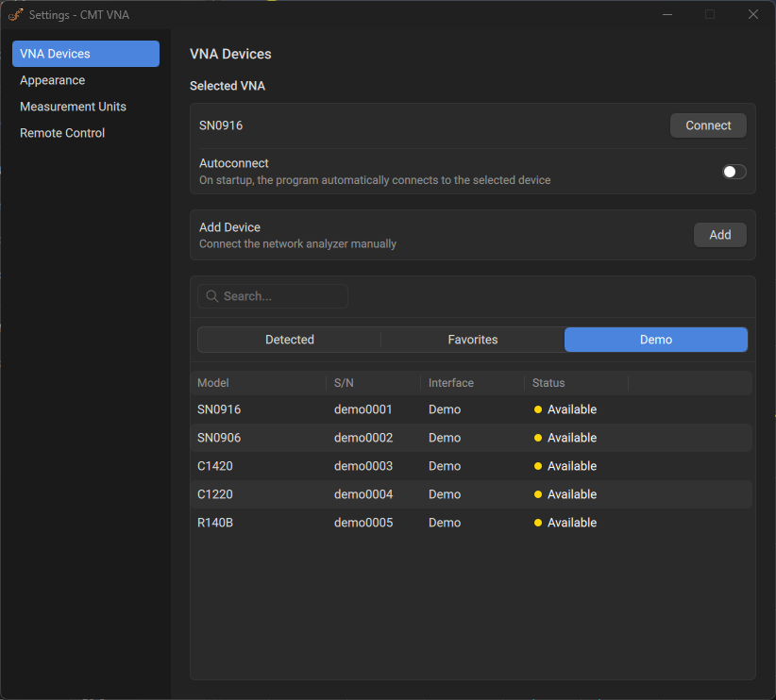Sort devices by the Model column header
776x700 pixels.
point(213,383)
